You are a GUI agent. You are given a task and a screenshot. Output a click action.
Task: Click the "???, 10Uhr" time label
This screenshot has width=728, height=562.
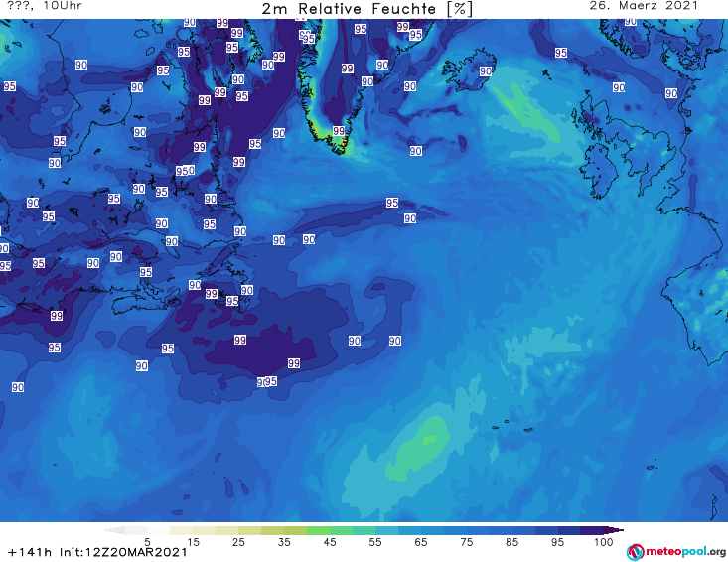[45, 6]
